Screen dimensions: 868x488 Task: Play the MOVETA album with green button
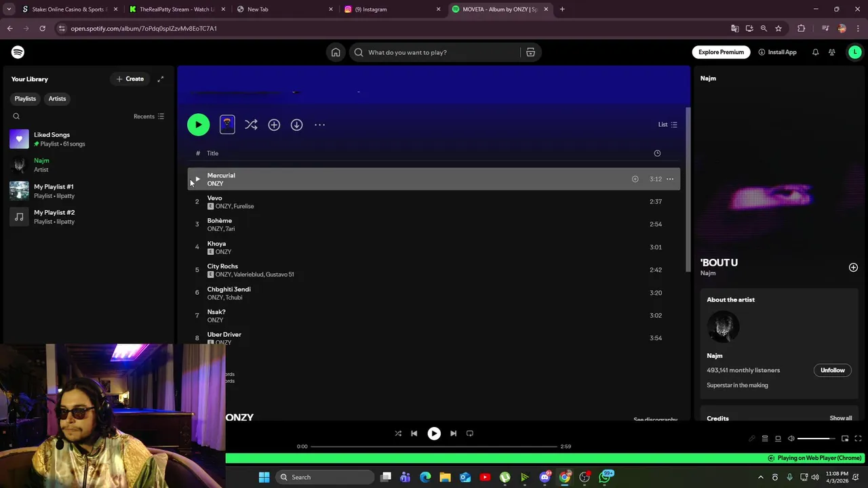click(198, 125)
